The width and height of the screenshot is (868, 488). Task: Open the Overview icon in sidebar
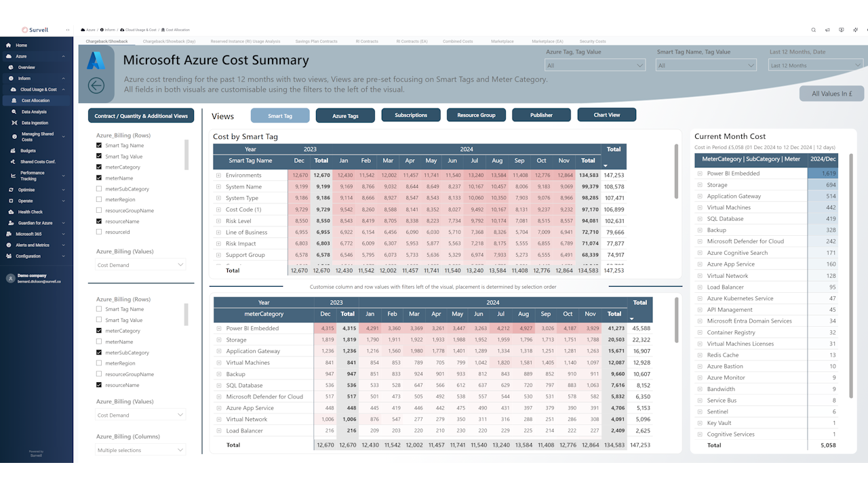12,68
